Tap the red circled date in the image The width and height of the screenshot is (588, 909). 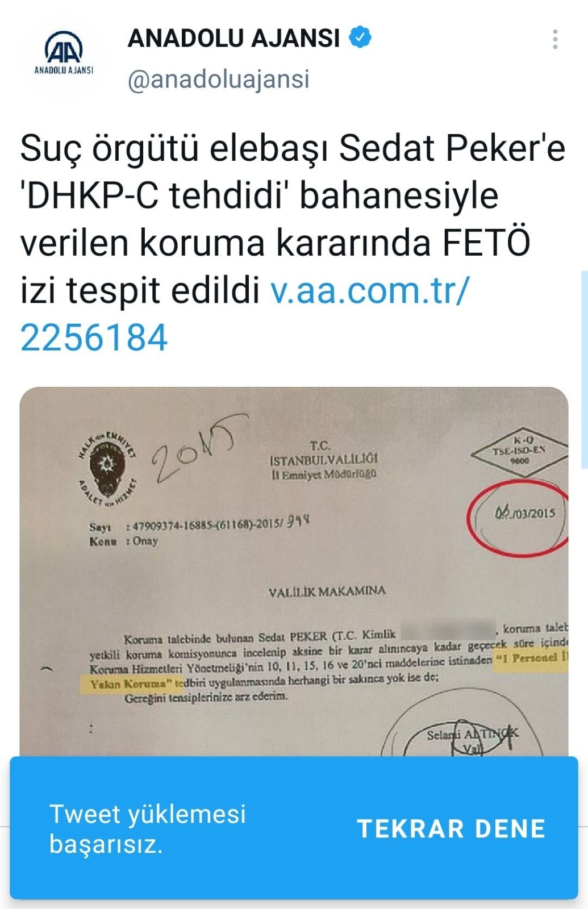pos(518,518)
